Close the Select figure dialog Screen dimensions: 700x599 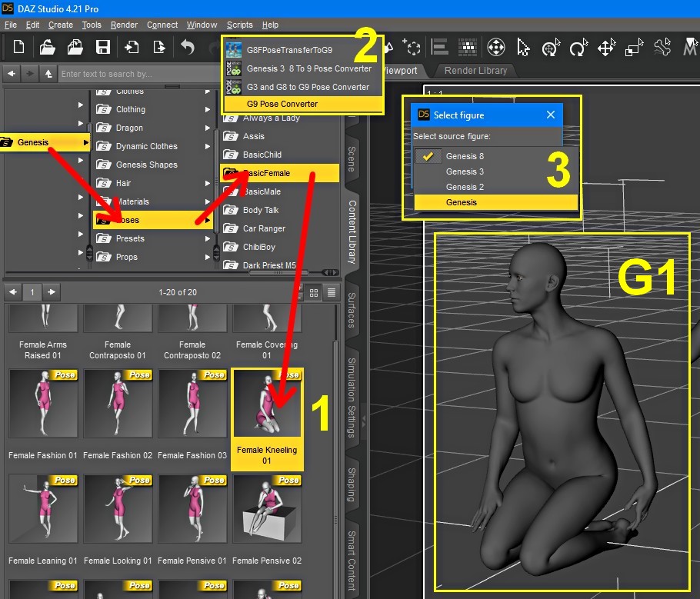click(551, 115)
